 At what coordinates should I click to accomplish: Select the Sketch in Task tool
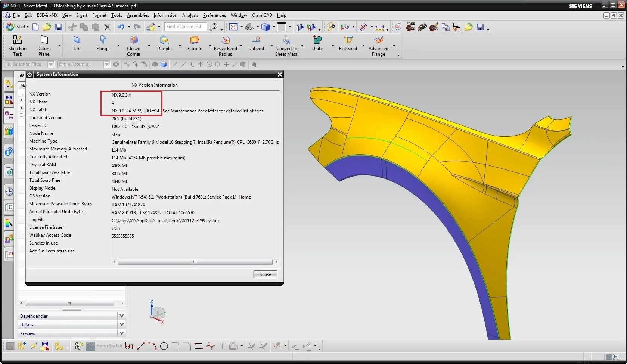tap(18, 46)
